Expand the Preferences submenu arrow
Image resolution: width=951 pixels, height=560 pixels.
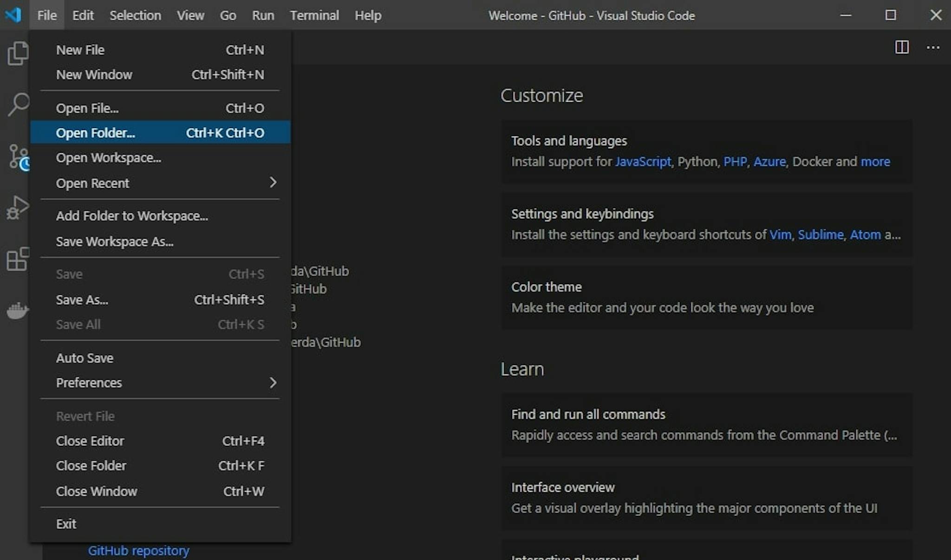[x=273, y=383]
